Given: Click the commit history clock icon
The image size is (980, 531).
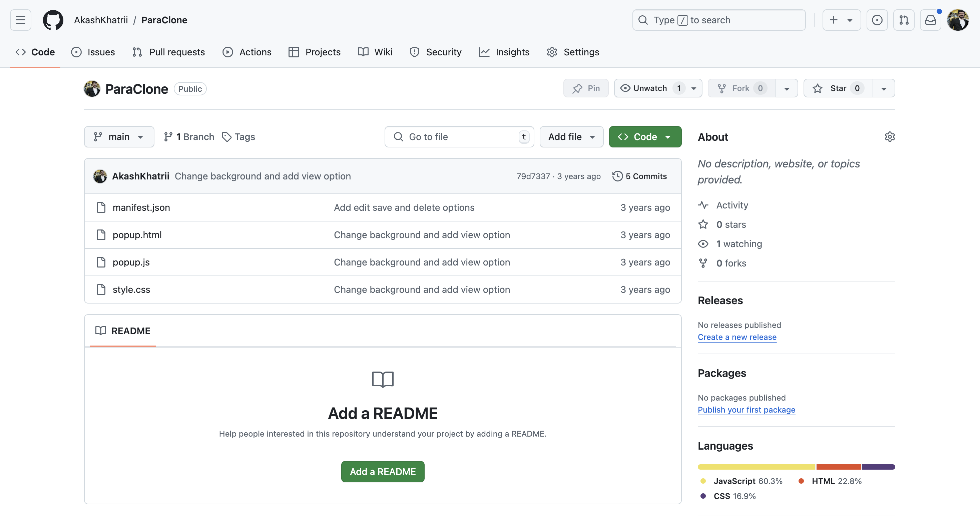Looking at the screenshot, I should point(617,176).
